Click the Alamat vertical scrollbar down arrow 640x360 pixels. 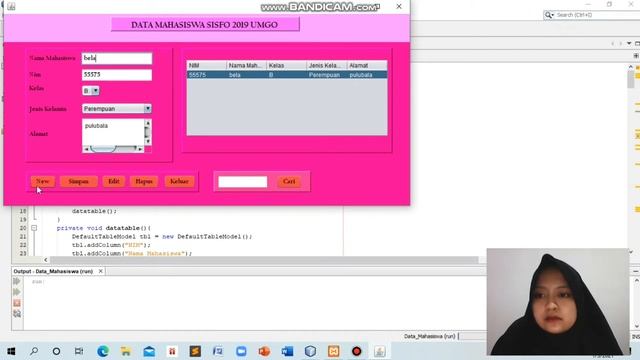point(148,141)
